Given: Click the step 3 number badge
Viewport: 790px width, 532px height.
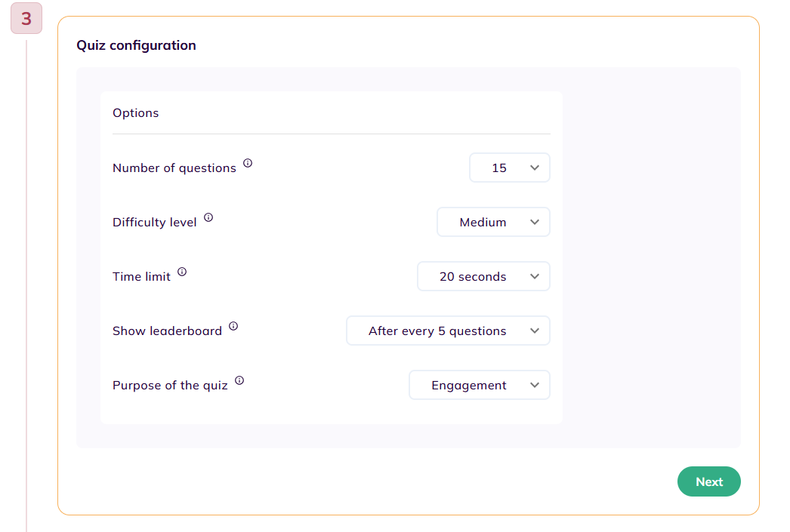Looking at the screenshot, I should 26,19.
